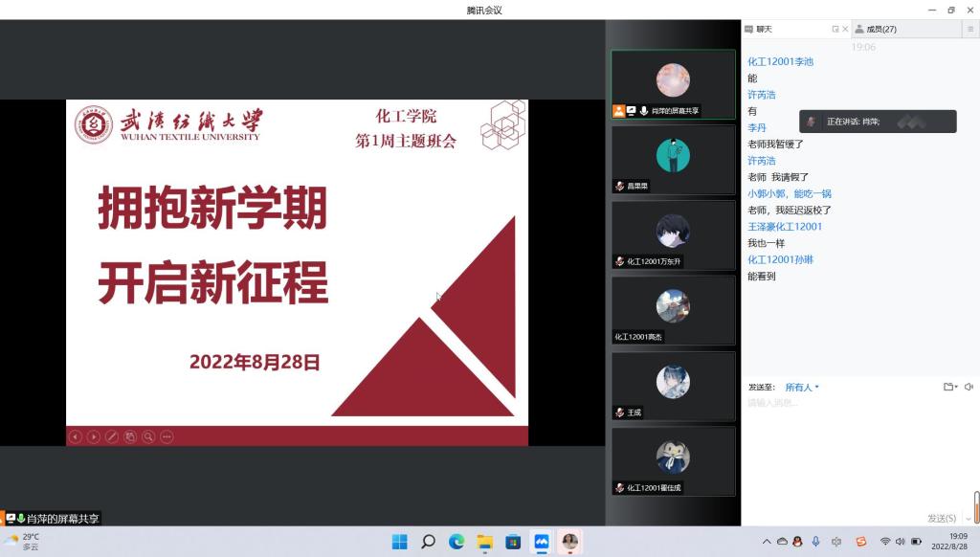The image size is (980, 557).
Task: Switch to the 聊天 chat tab
Action: tap(764, 29)
